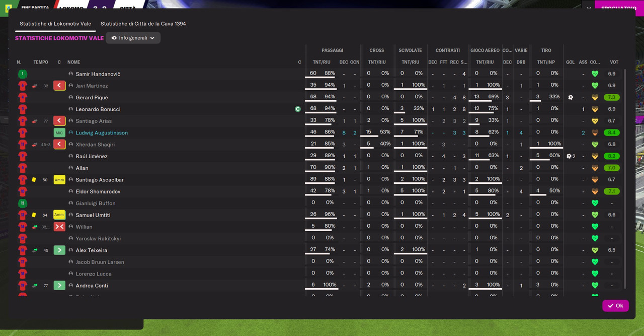Expand the Info generali view dropdown
Screen dimensions: 644x336
click(133, 38)
